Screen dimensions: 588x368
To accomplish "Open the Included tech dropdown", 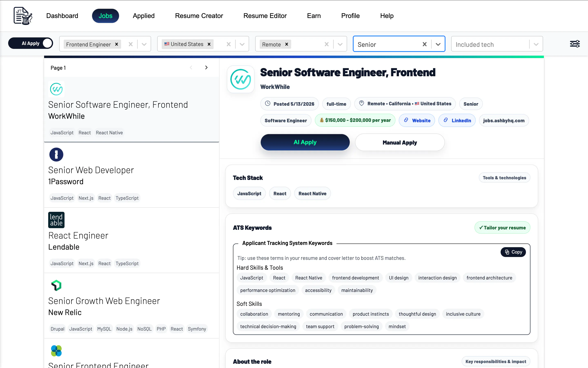I will [x=536, y=44].
